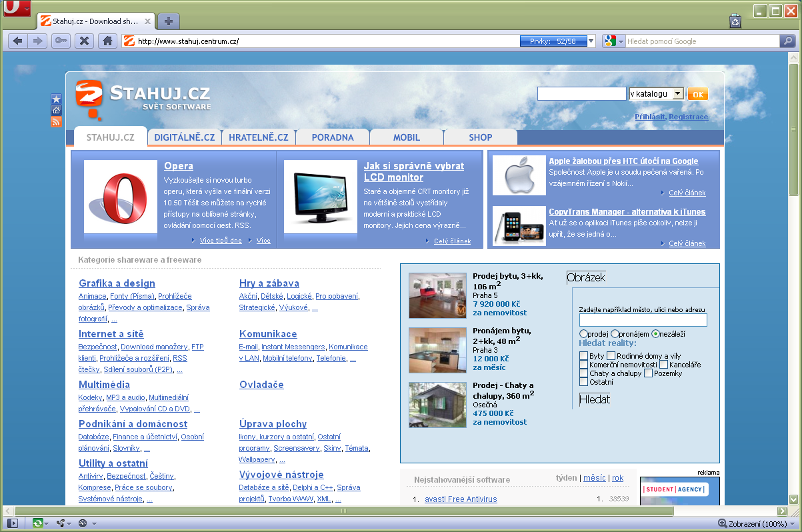Viewport: 802px width, 532px height.
Task: Select the 'prodej' radio button
Action: click(584, 333)
